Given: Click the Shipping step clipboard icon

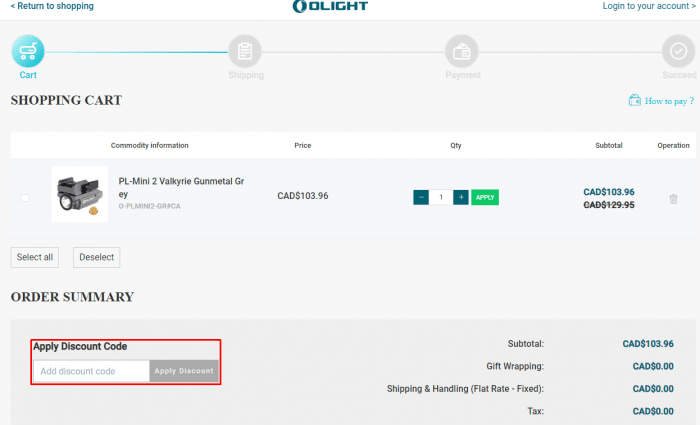Looking at the screenshot, I should 245,51.
